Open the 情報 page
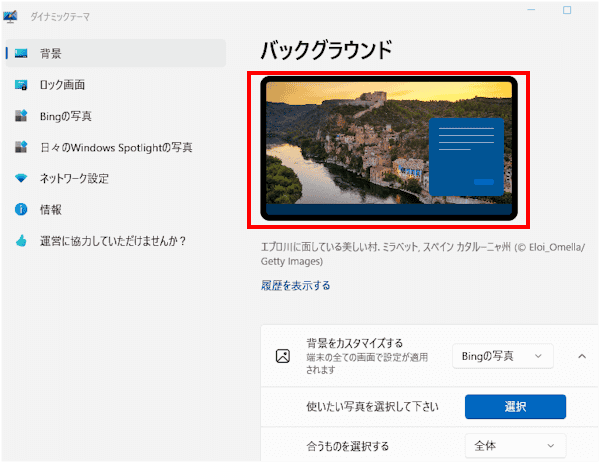 tap(116, 210)
